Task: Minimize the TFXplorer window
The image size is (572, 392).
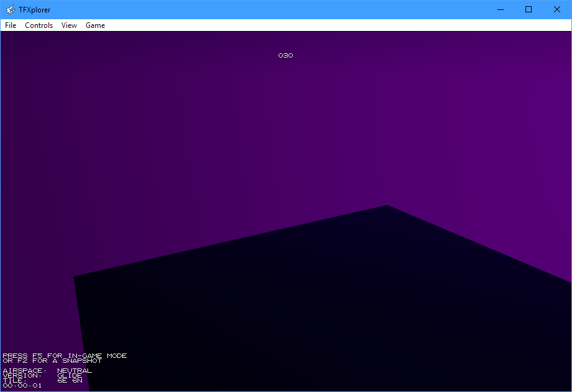Action: [500, 9]
